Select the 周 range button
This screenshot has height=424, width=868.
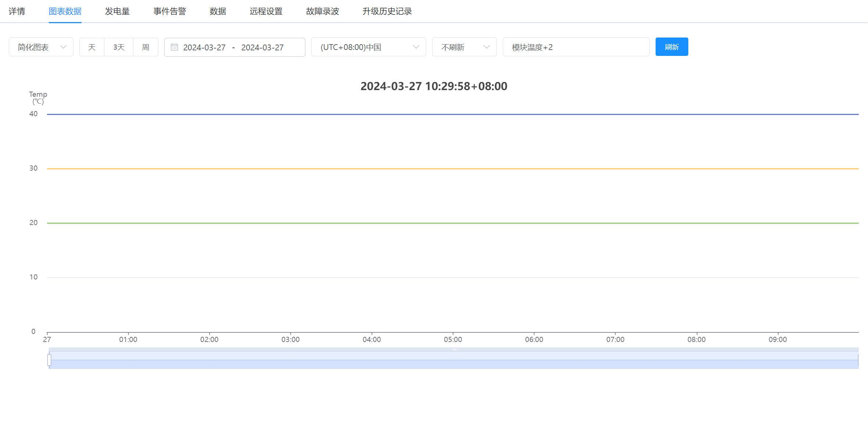pos(146,47)
